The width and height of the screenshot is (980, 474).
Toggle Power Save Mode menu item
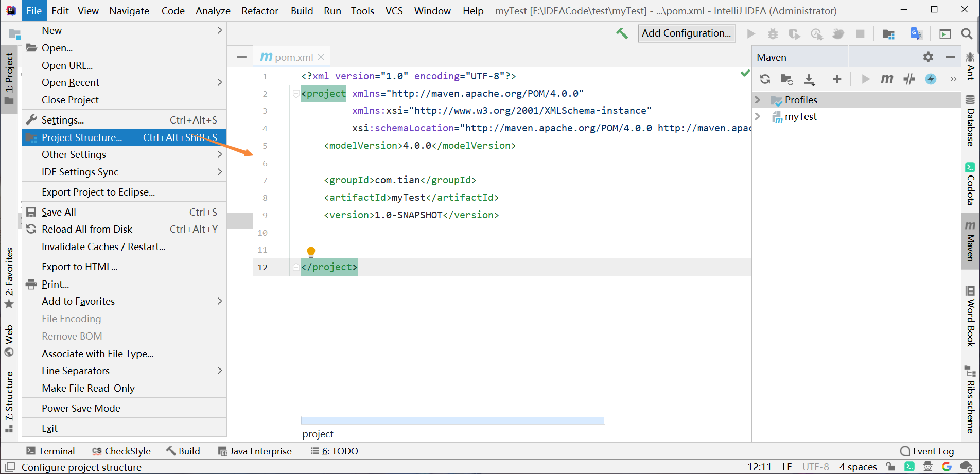pyautogui.click(x=124, y=408)
